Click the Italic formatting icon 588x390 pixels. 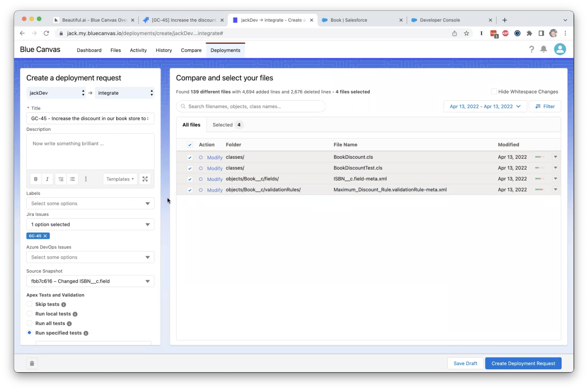tap(47, 179)
